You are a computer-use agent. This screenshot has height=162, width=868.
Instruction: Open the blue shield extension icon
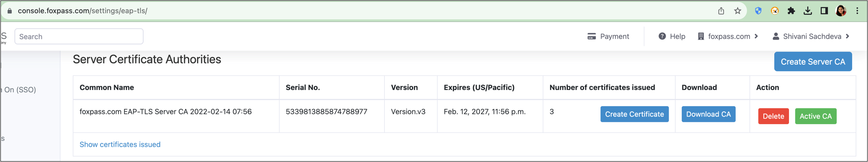pos(758,11)
